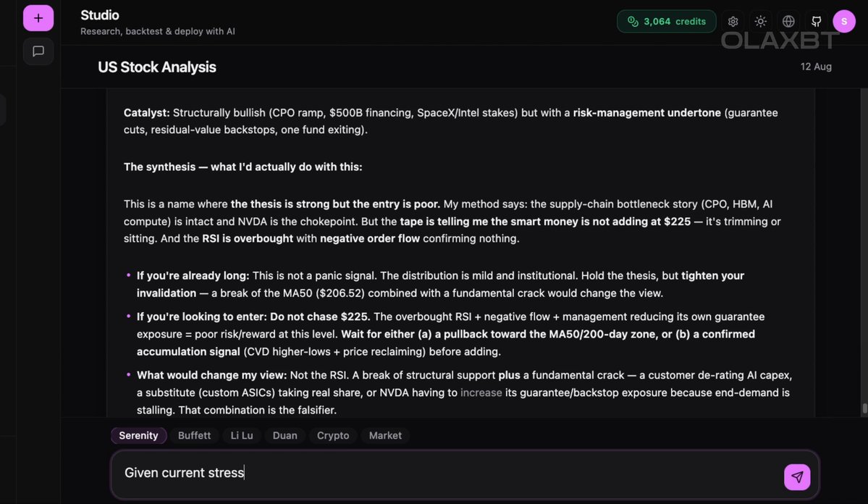Click the pink plus new chat button
The width and height of the screenshot is (868, 504).
pyautogui.click(x=38, y=18)
